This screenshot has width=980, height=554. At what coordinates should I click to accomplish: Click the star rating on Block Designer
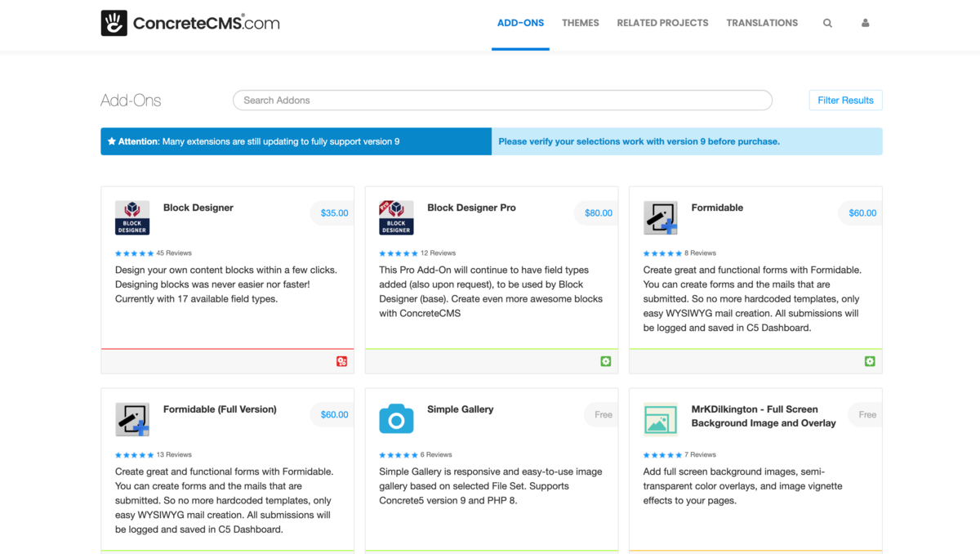134,253
